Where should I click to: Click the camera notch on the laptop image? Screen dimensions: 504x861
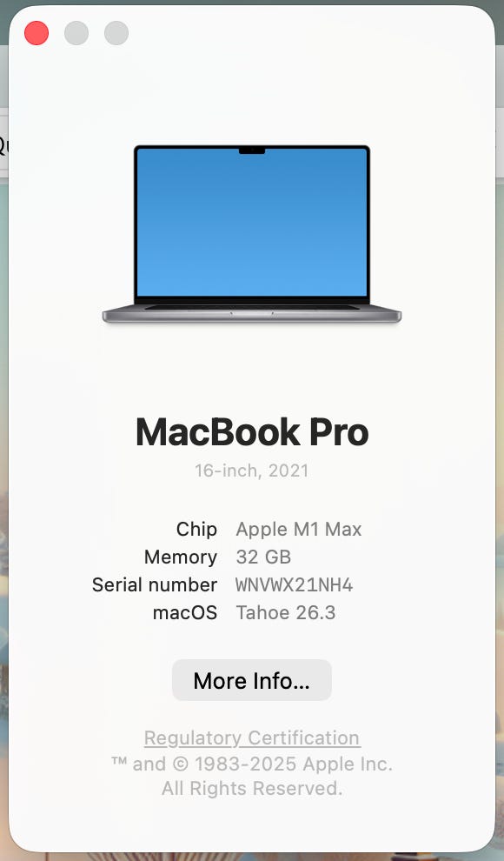[252, 150]
